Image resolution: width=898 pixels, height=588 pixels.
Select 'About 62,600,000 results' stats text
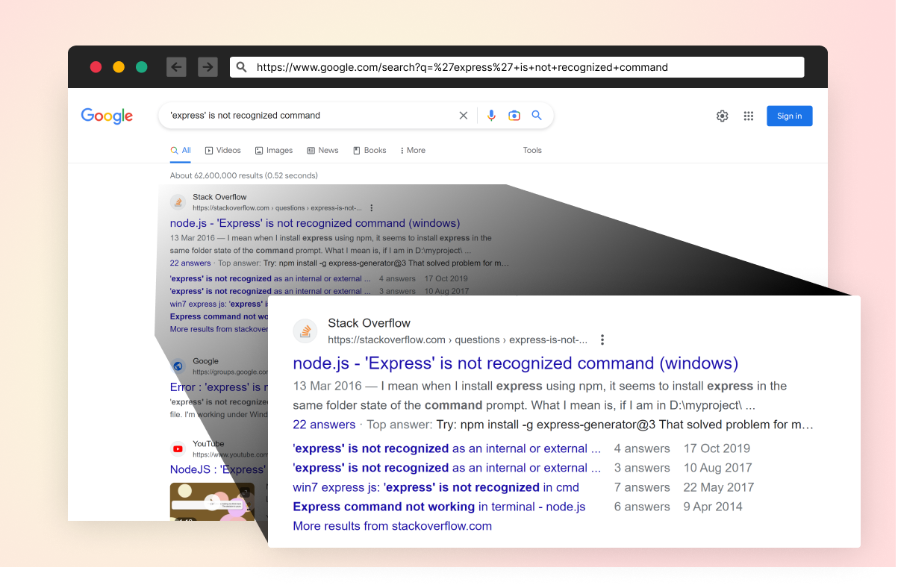(x=244, y=175)
